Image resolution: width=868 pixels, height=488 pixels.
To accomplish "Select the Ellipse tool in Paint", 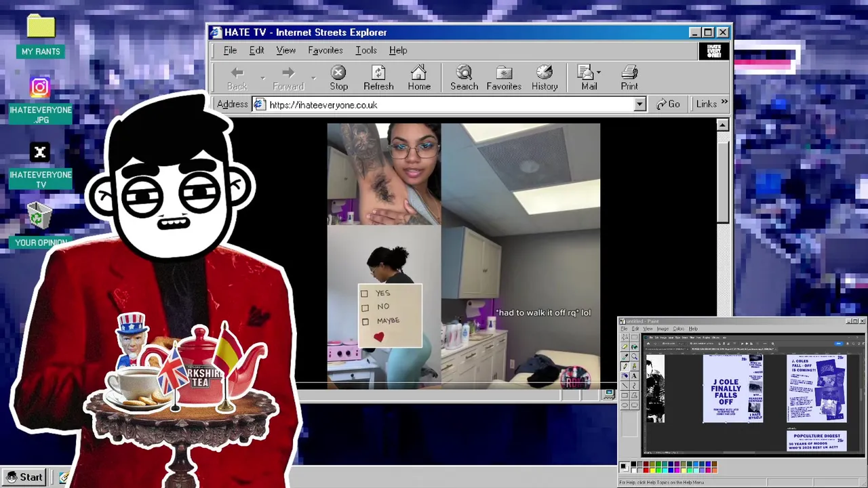I will [x=625, y=405].
